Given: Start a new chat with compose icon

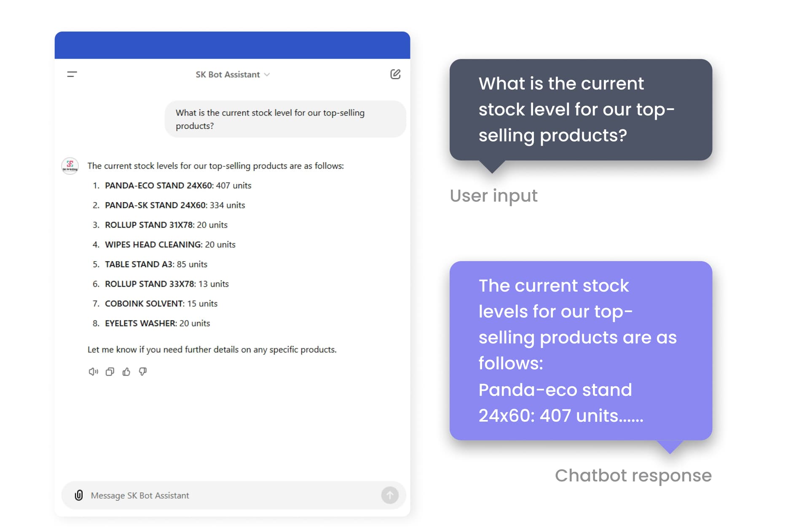Looking at the screenshot, I should [x=395, y=75].
